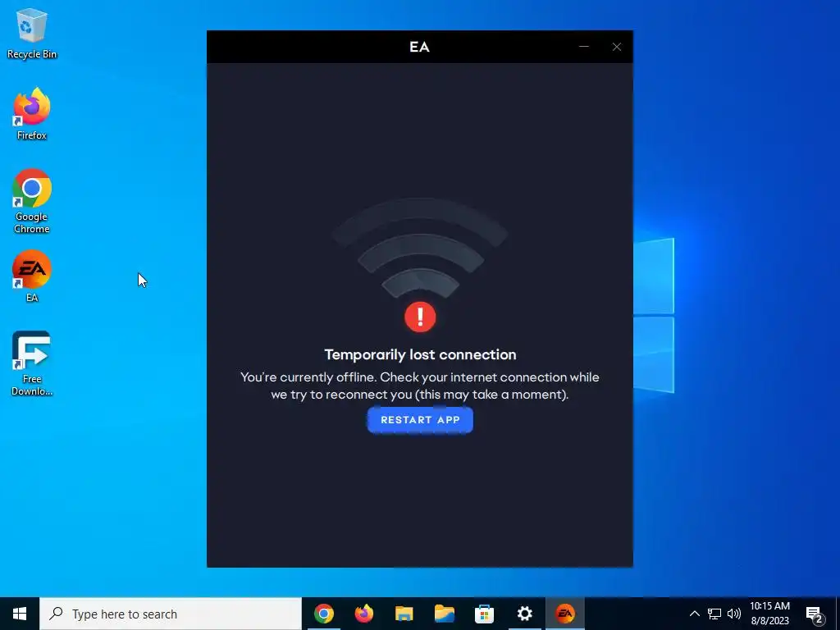
Task: Open Settings gear in the taskbar
Action: click(x=524, y=614)
